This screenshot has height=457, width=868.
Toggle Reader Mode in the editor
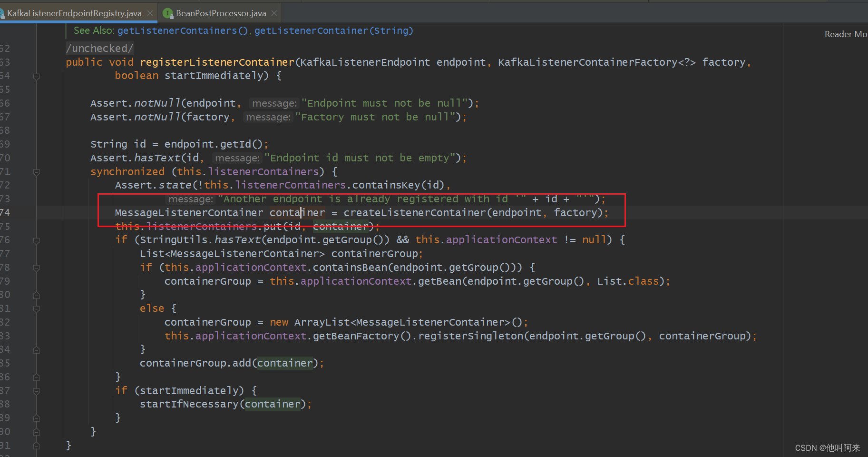[x=846, y=34]
